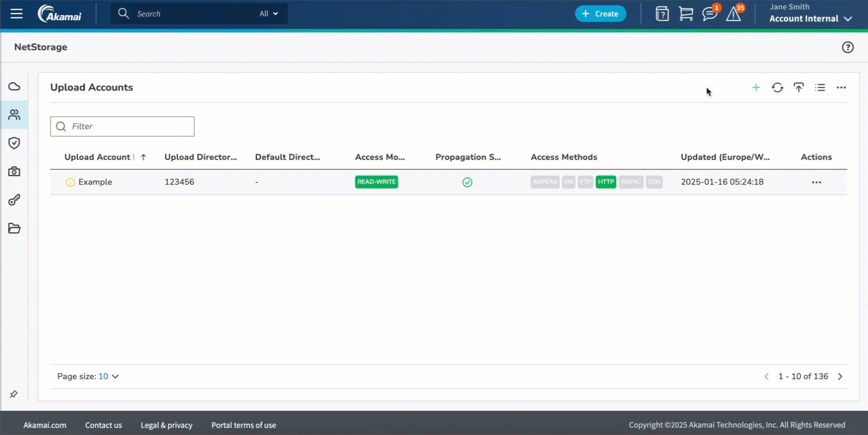Open Actions menu for Example row
This screenshot has width=868, height=435.
click(x=816, y=182)
